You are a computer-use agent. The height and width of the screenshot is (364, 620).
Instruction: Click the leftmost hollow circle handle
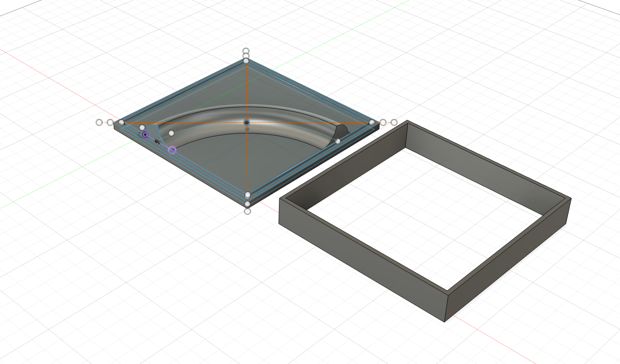[99, 122]
